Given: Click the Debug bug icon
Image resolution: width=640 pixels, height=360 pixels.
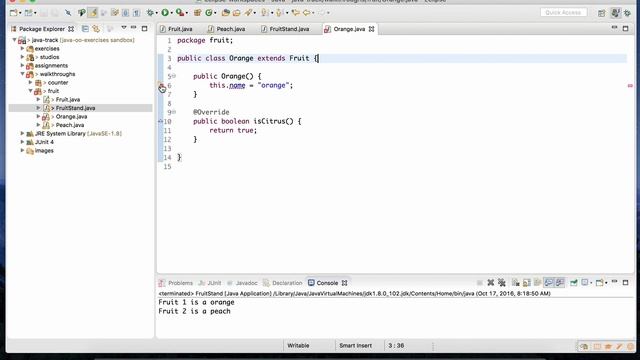Looking at the screenshot, I should (x=150, y=13).
